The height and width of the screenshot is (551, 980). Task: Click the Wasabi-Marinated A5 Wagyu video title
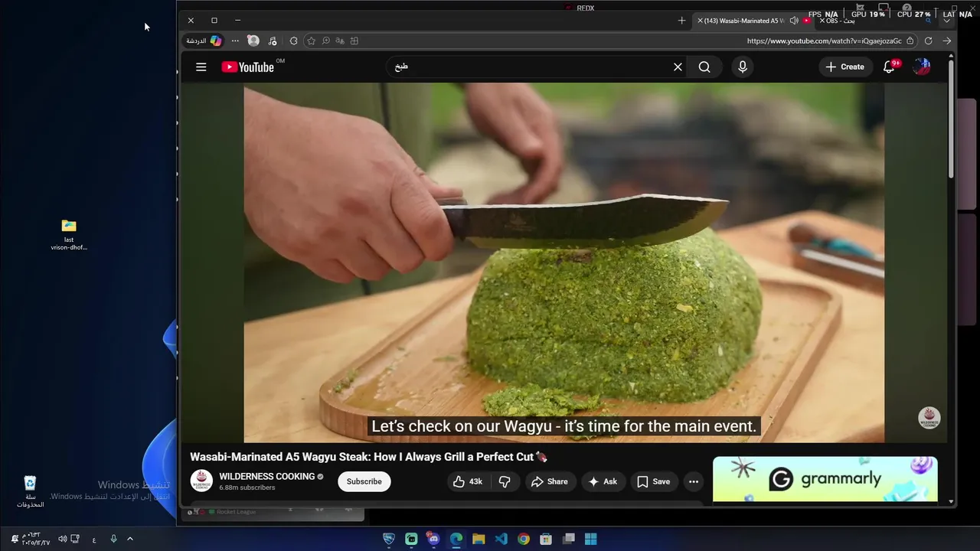pyautogui.click(x=369, y=457)
